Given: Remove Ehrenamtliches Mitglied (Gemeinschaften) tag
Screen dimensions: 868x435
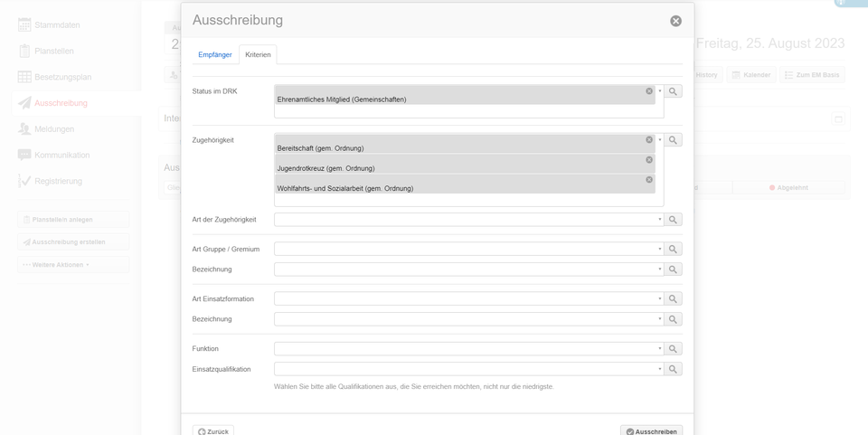Looking at the screenshot, I should [649, 90].
